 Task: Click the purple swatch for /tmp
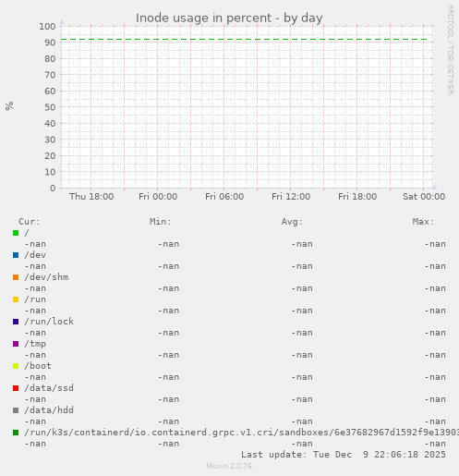16,344
